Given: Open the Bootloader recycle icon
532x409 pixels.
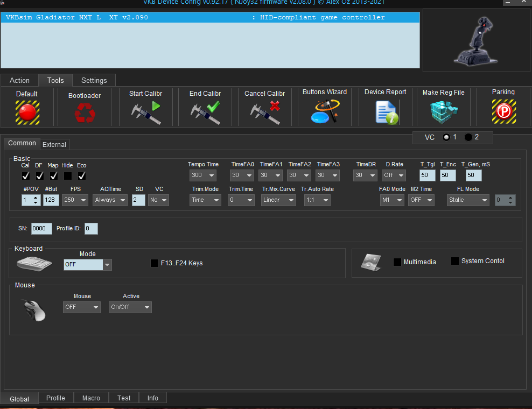Looking at the screenshot, I should (85, 112).
